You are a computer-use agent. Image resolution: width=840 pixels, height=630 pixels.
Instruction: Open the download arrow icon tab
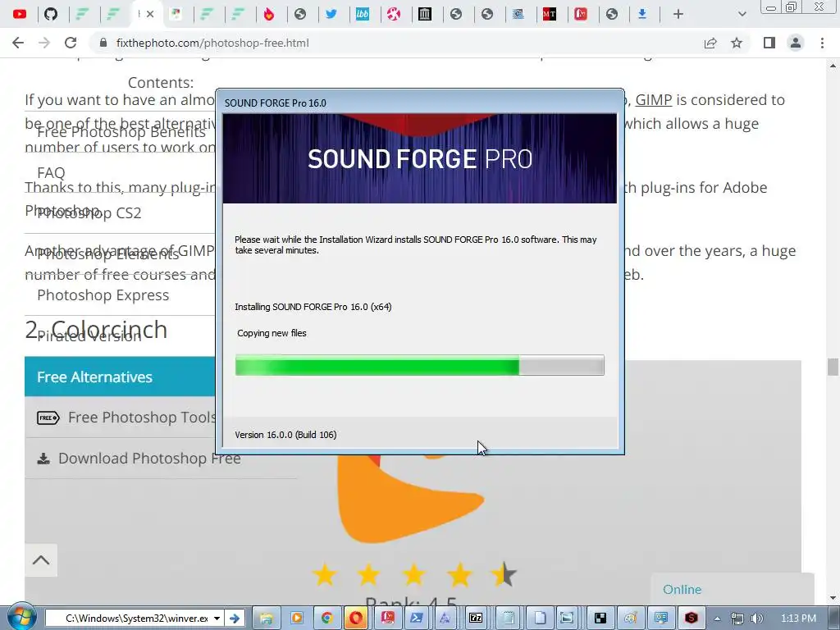tap(642, 14)
